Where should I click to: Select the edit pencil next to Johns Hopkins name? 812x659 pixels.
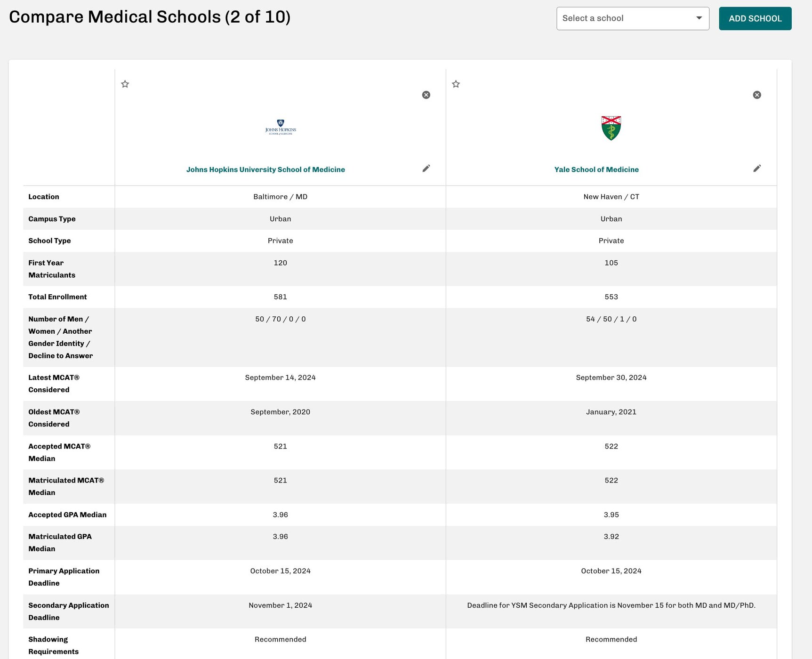point(426,168)
